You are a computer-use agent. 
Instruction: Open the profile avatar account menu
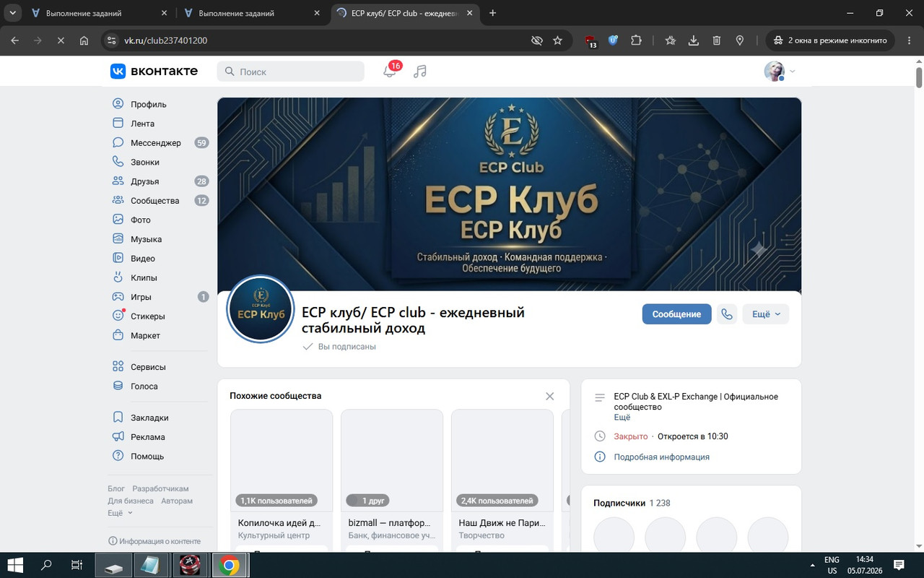780,71
